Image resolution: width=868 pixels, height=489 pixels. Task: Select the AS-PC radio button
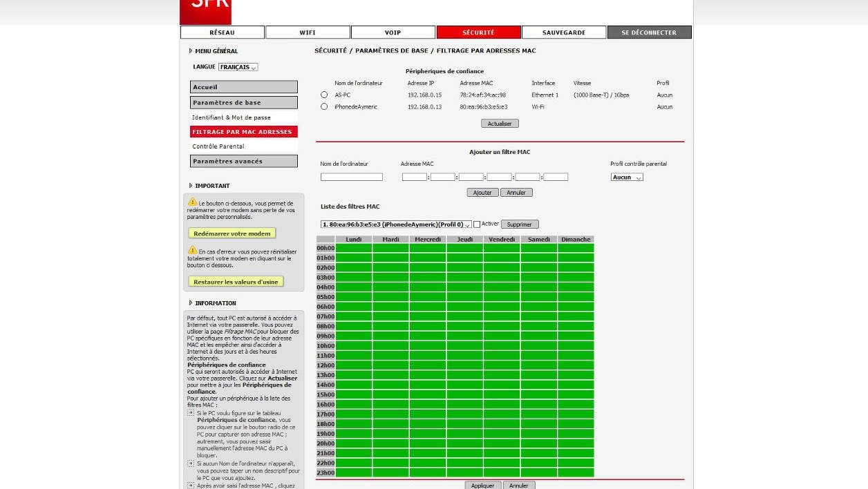(324, 95)
